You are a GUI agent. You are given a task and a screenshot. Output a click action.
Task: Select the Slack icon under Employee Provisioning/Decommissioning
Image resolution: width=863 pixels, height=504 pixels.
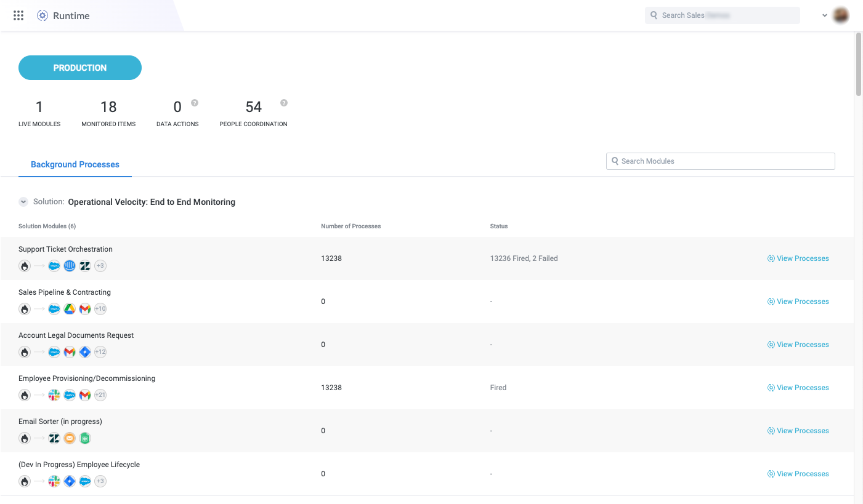click(54, 395)
